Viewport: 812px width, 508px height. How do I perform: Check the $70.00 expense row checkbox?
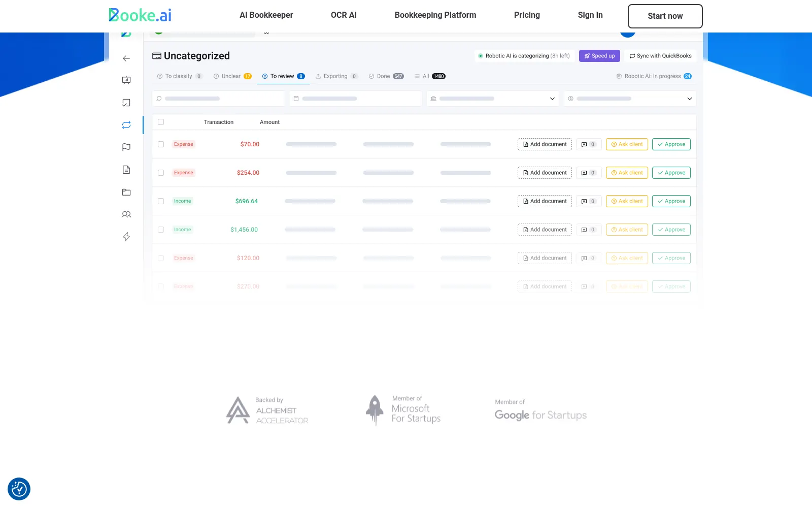[161, 144]
